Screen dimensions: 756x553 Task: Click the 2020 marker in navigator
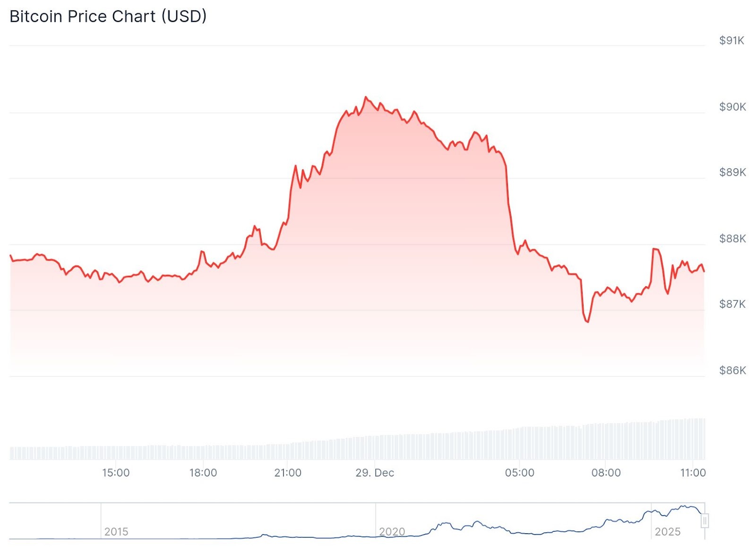tap(392, 532)
